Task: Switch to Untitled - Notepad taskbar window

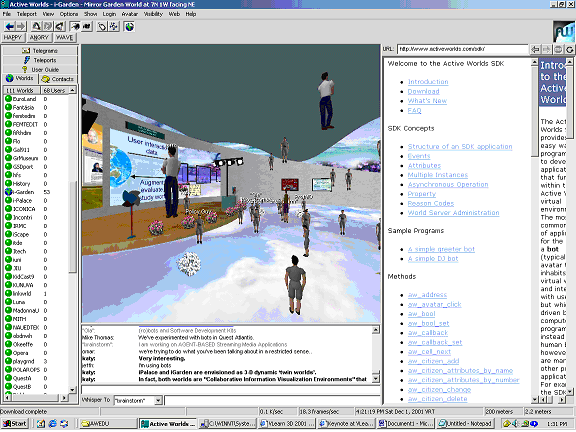Action: pyautogui.click(x=465, y=424)
